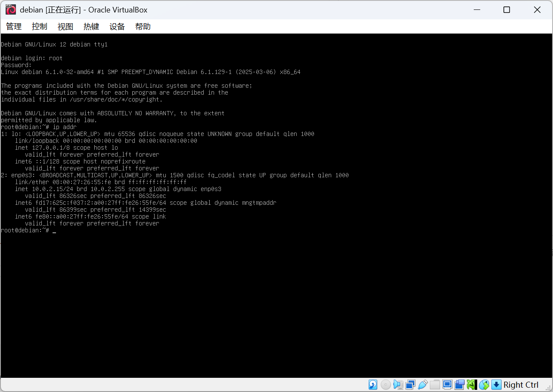
Task: Open the 视图 menu
Action: (65, 27)
